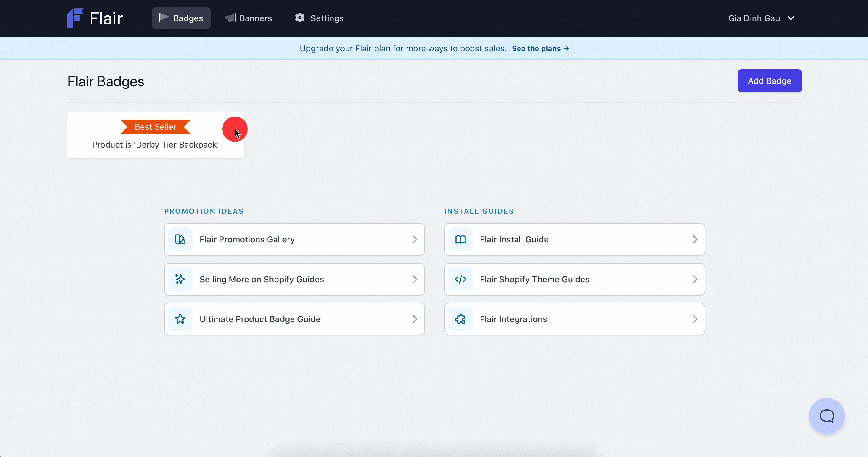868x457 pixels.
Task: Click chevron on Ultimate Product Badge Guide row
Action: pos(414,319)
